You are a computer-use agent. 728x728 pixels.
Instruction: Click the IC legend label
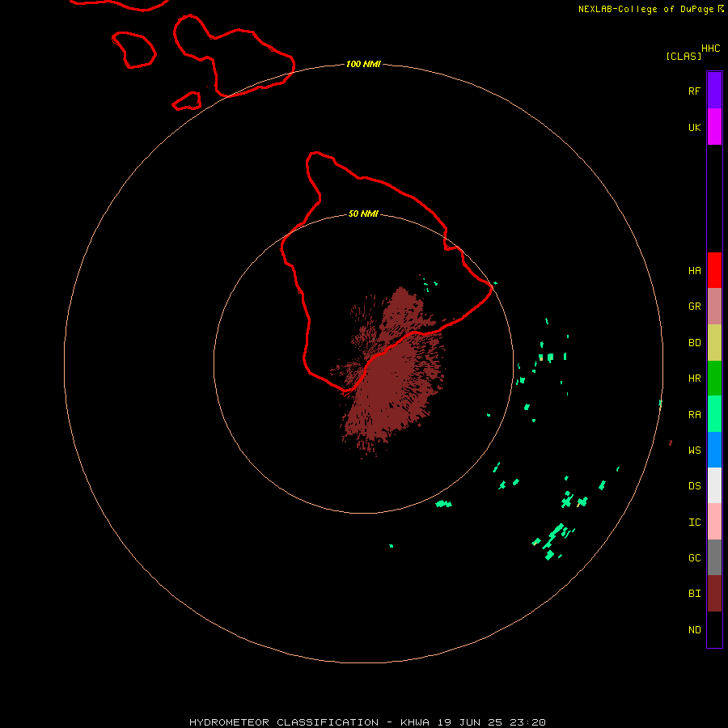click(694, 523)
